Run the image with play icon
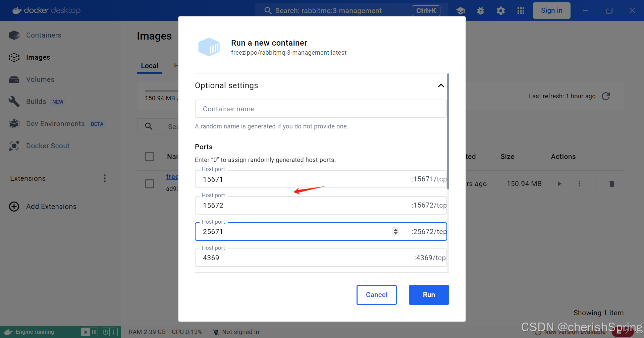644x338 pixels. pos(559,184)
